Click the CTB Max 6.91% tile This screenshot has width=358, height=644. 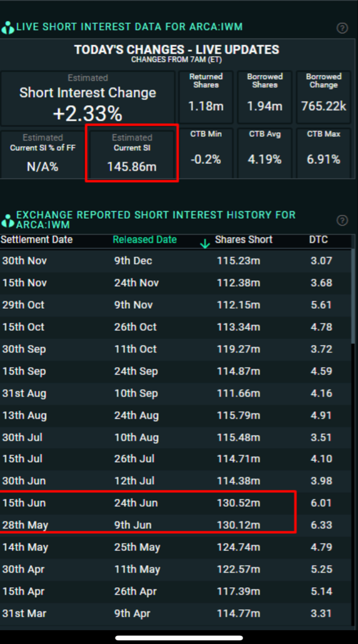click(323, 153)
